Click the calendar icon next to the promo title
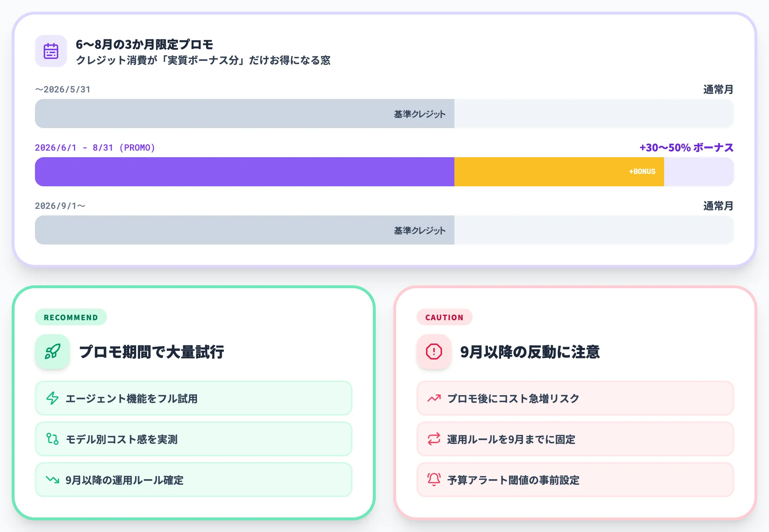Screen dimensions: 769x532 51,51
